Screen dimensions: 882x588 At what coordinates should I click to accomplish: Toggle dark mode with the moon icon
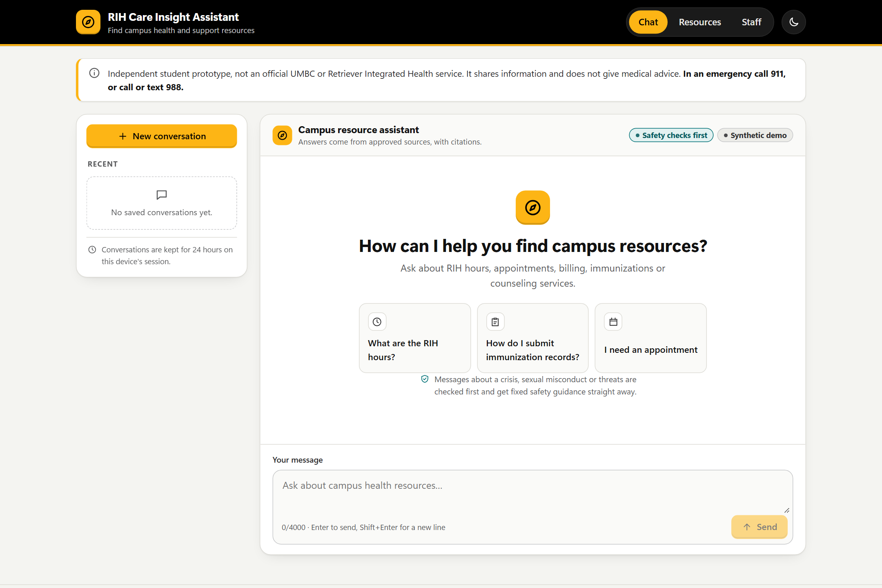793,22
